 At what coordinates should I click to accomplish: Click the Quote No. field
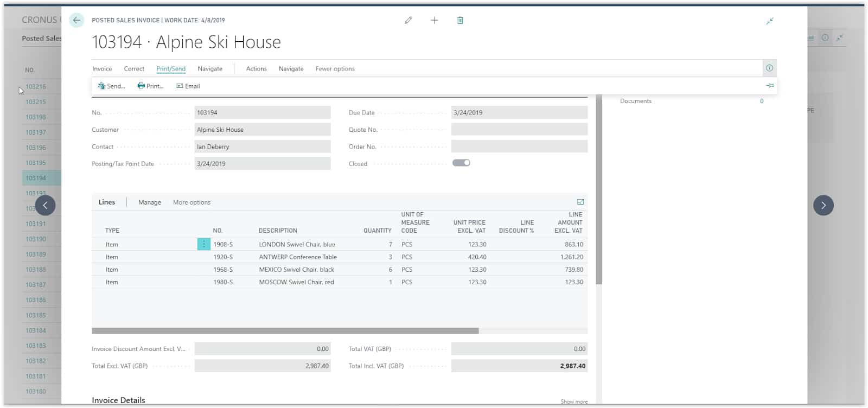(519, 130)
